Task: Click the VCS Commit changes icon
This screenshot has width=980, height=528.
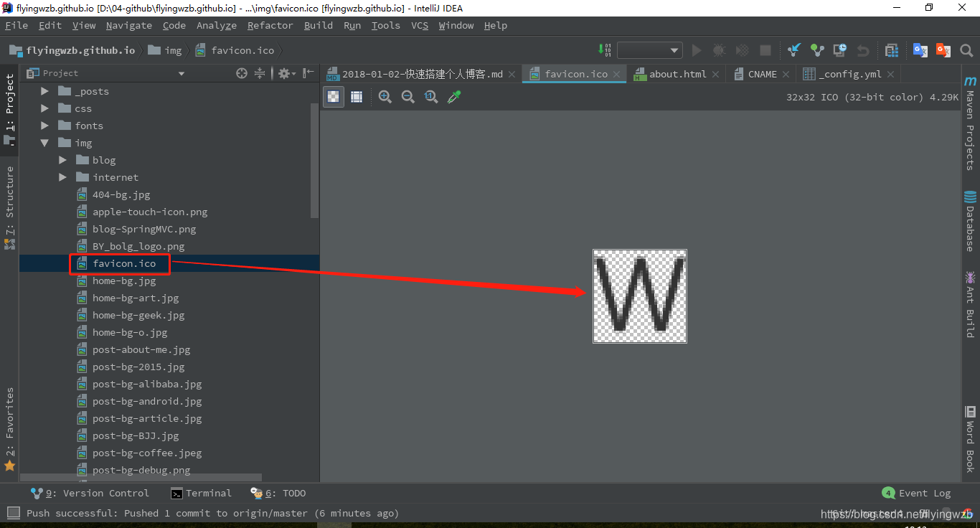Action: [x=817, y=50]
